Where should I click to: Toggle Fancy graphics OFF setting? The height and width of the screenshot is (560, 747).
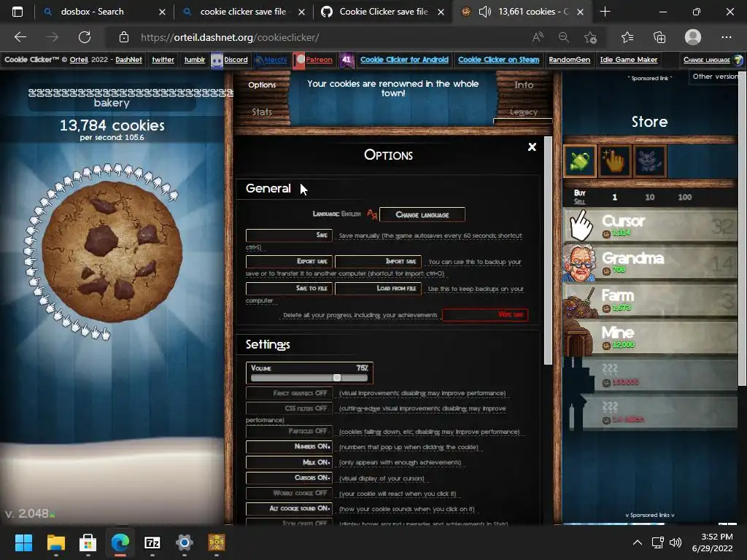[x=289, y=393]
